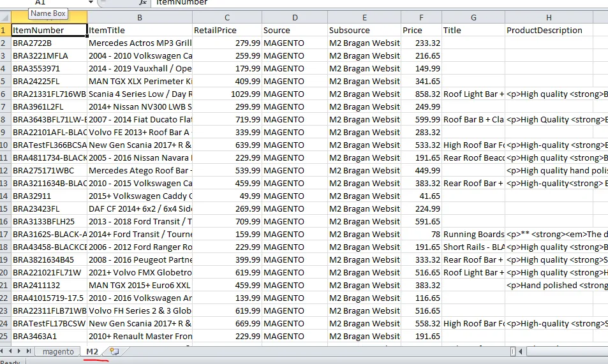Image resolution: width=608 pixels, height=364 pixels.
Task: Select cell containing BRA2411132
Action: point(49,286)
